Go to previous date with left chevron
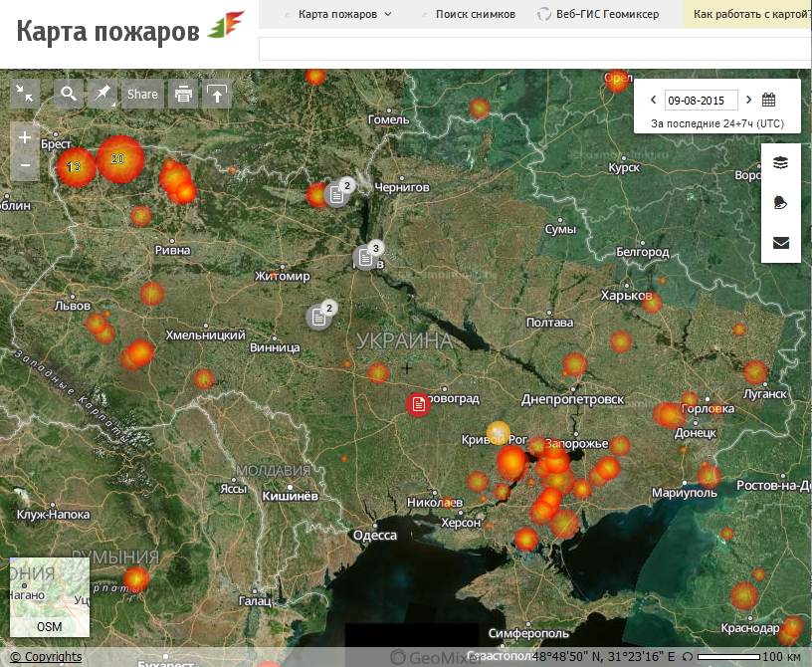The width and height of the screenshot is (812, 667). [x=653, y=100]
